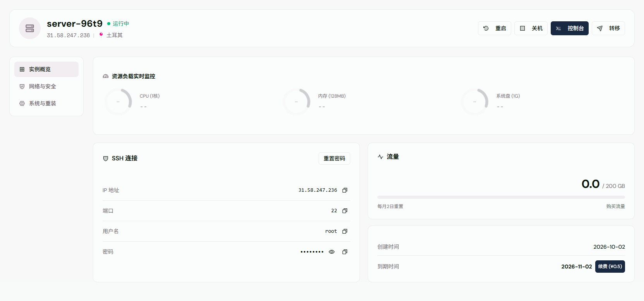Click the 网络与安全 shield icon
644x301 pixels.
[x=22, y=86]
